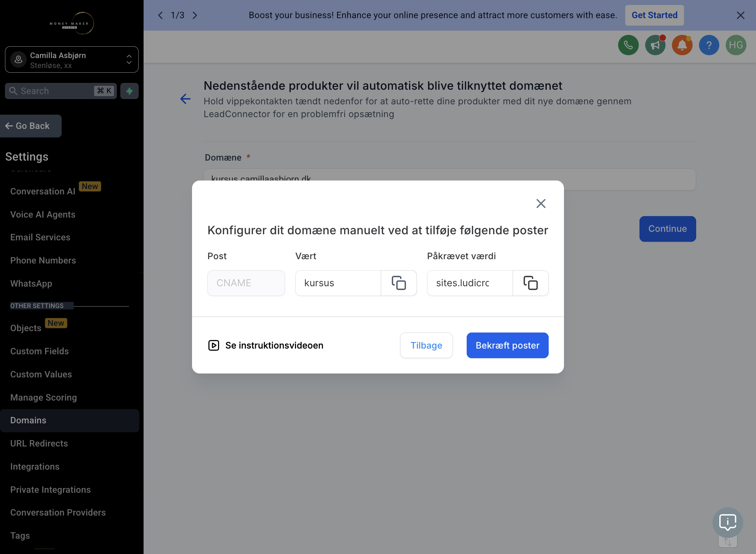Open the chat support widget icon
The height and width of the screenshot is (554, 756).
[727, 522]
